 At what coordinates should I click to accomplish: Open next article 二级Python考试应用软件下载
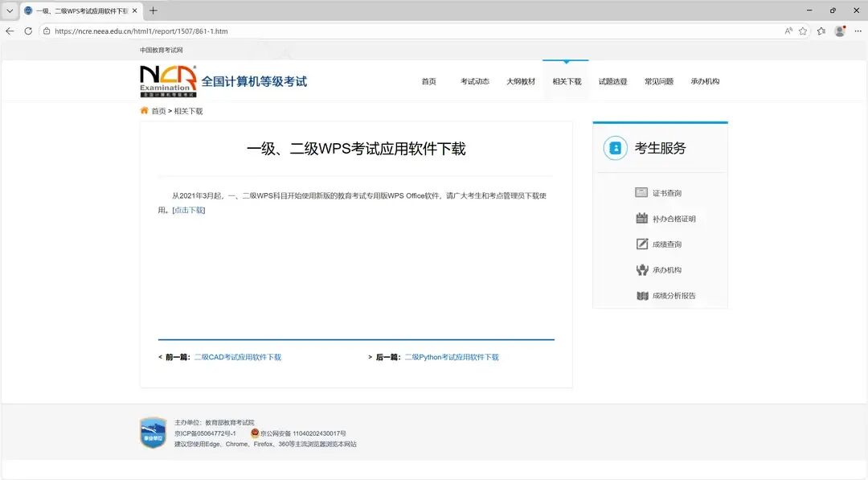coord(452,357)
